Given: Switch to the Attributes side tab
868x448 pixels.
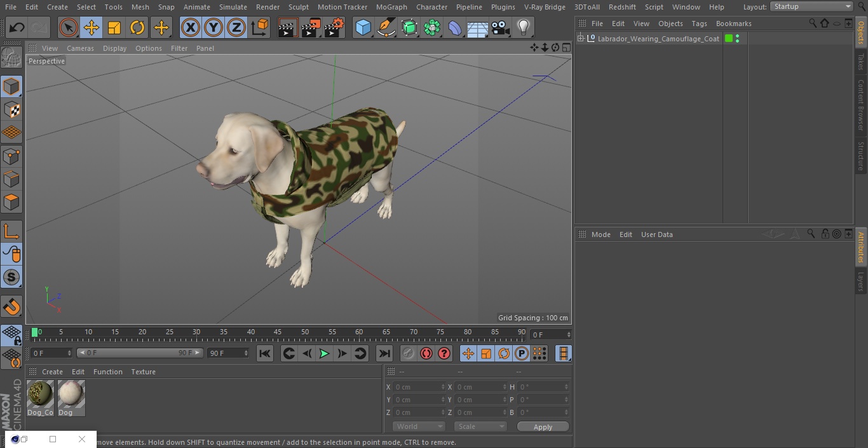Looking at the screenshot, I should click(x=861, y=247).
